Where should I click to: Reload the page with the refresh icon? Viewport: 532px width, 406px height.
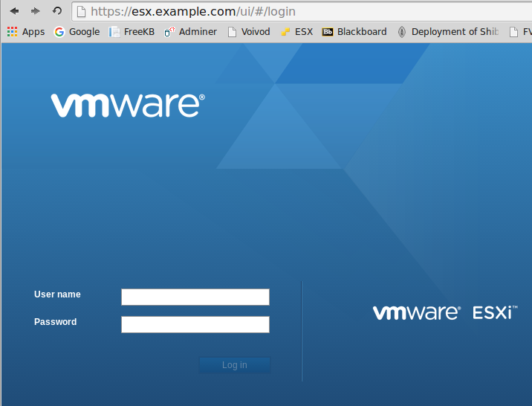pyautogui.click(x=57, y=11)
